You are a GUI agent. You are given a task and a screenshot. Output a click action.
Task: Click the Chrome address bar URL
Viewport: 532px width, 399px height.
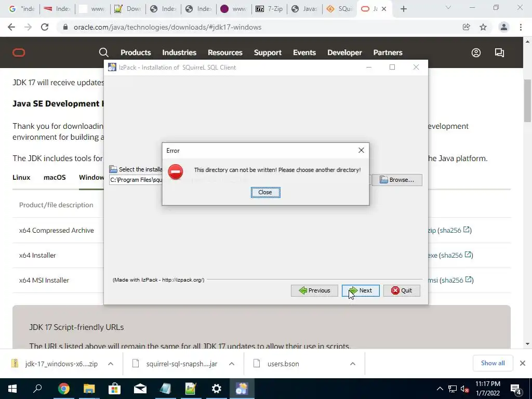click(167, 27)
